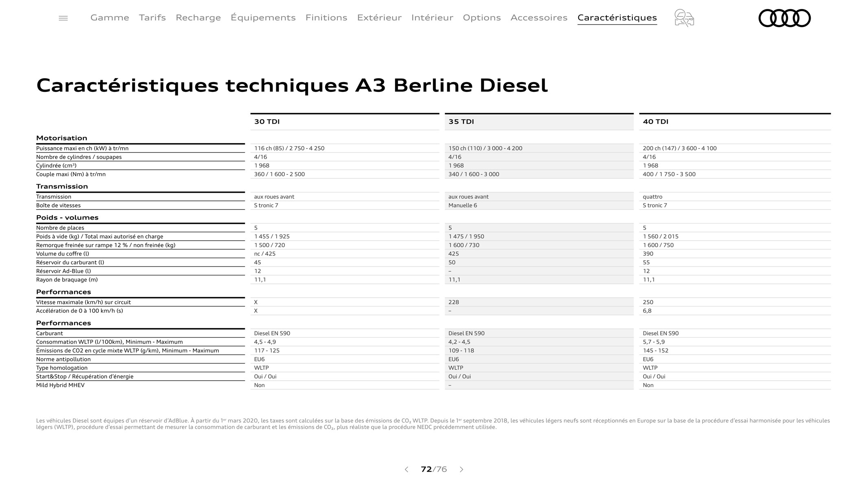Click 'Couple maxi (Nm) à tr/mn' label

pyautogui.click(x=71, y=174)
